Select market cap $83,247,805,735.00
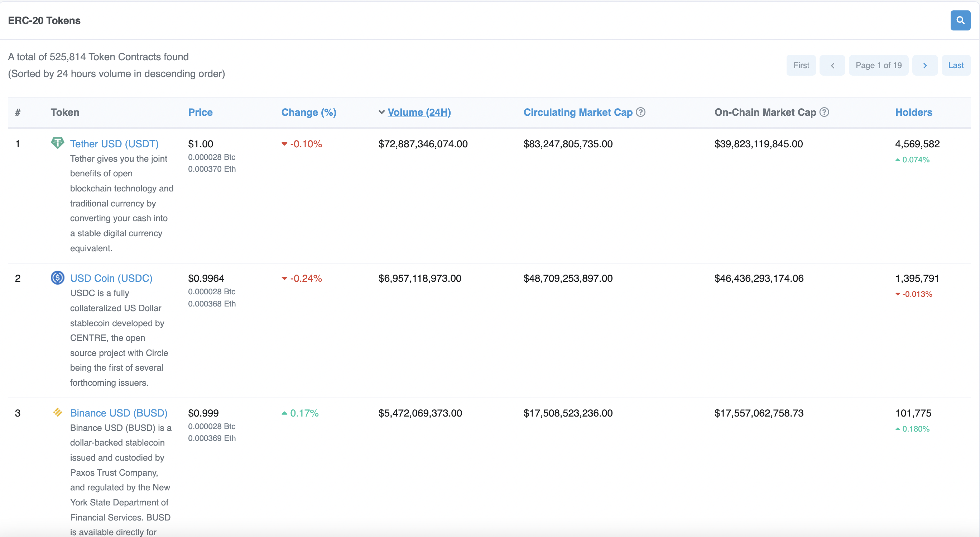 (568, 144)
